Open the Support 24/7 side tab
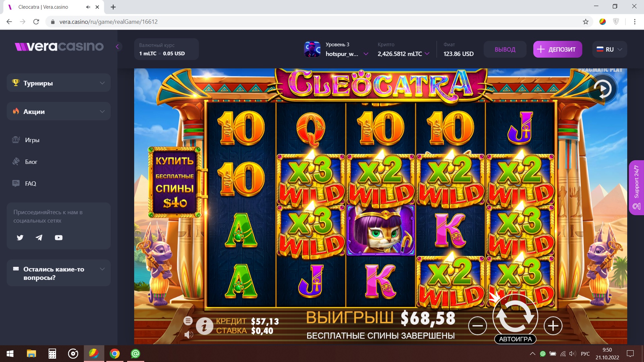 point(636,188)
